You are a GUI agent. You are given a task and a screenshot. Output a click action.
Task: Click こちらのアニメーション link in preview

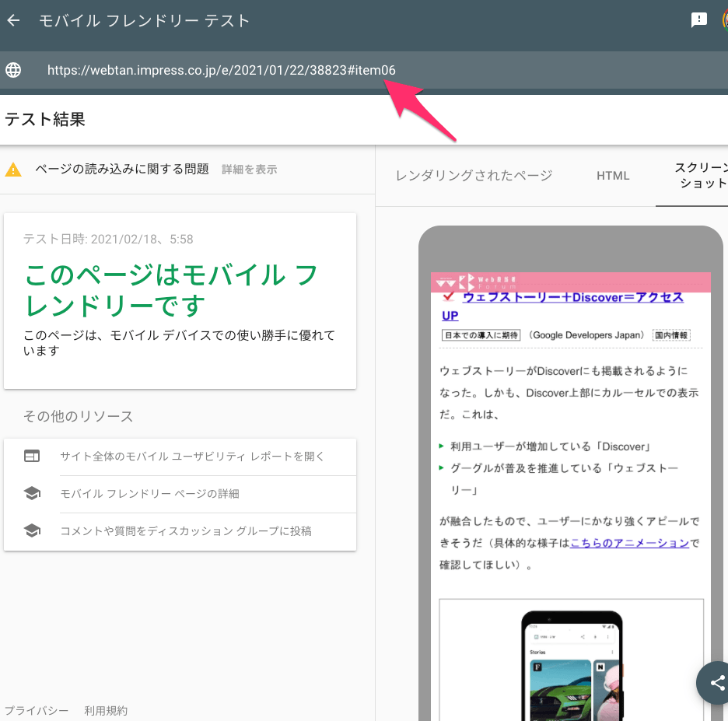tap(629, 543)
